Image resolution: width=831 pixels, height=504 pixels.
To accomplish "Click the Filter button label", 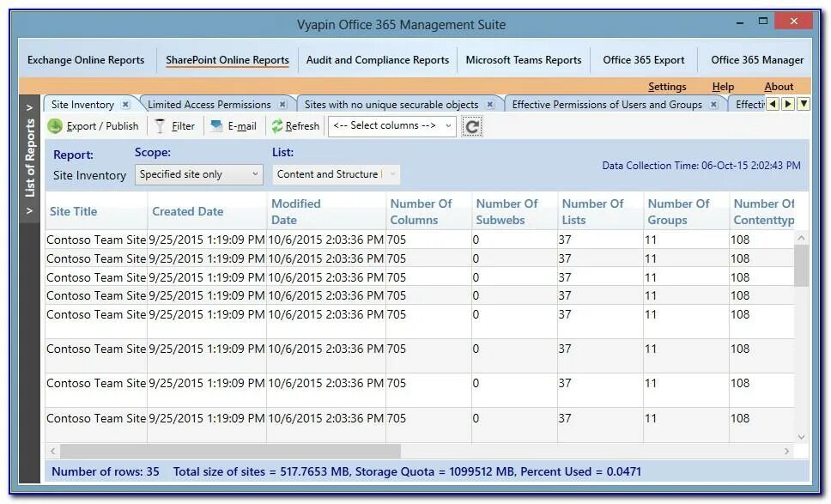I will (183, 126).
